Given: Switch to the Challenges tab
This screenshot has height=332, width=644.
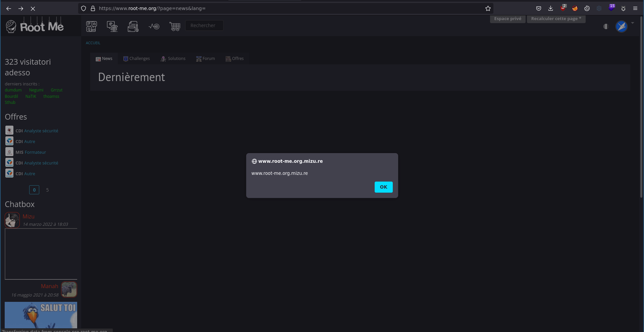Looking at the screenshot, I should 137,59.
